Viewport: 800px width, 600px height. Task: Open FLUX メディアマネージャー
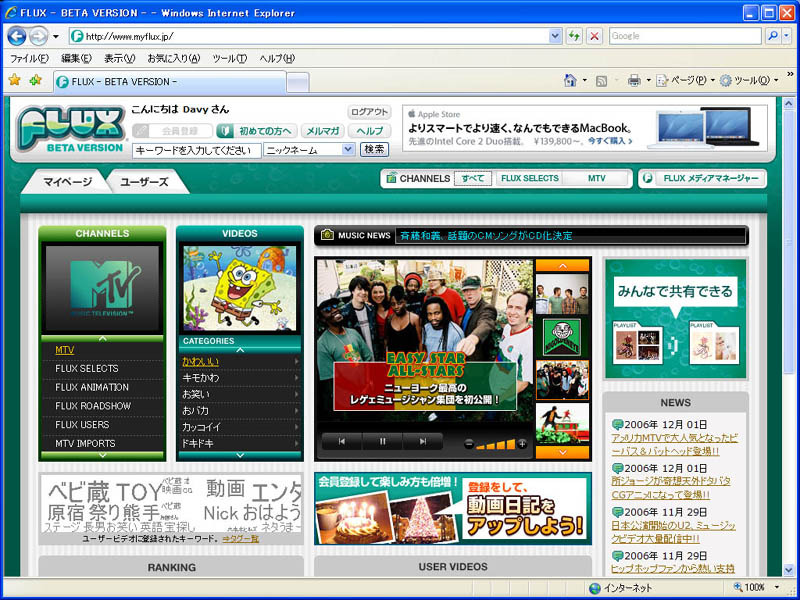703,179
